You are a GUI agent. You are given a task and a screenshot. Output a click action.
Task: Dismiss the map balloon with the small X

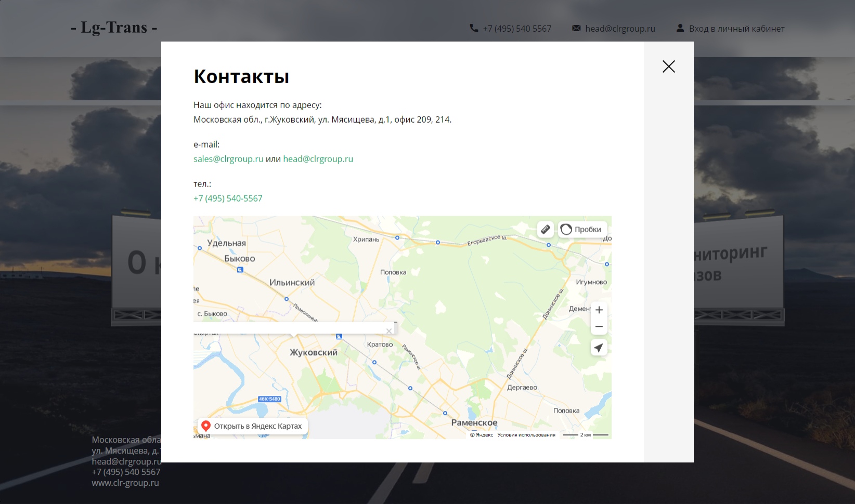389,330
